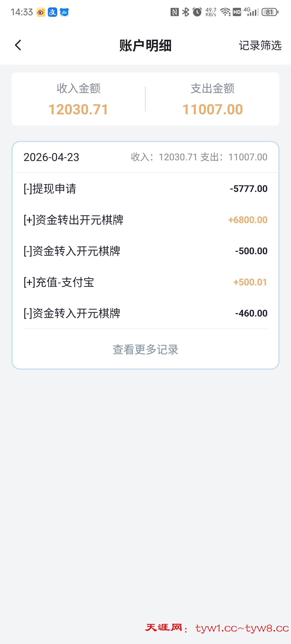Select the 资金转入开元棋牌 -460.00 record
Image resolution: width=291 pixels, height=644 pixels.
[145, 313]
